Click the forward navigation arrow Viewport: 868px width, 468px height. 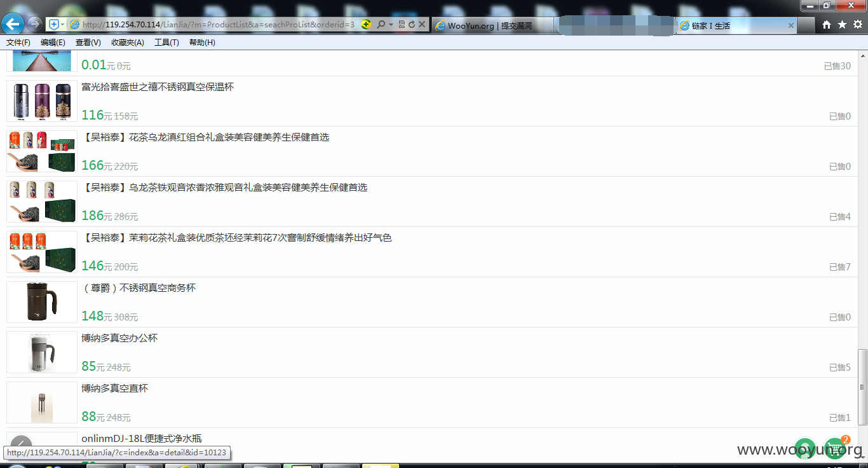click(x=34, y=24)
